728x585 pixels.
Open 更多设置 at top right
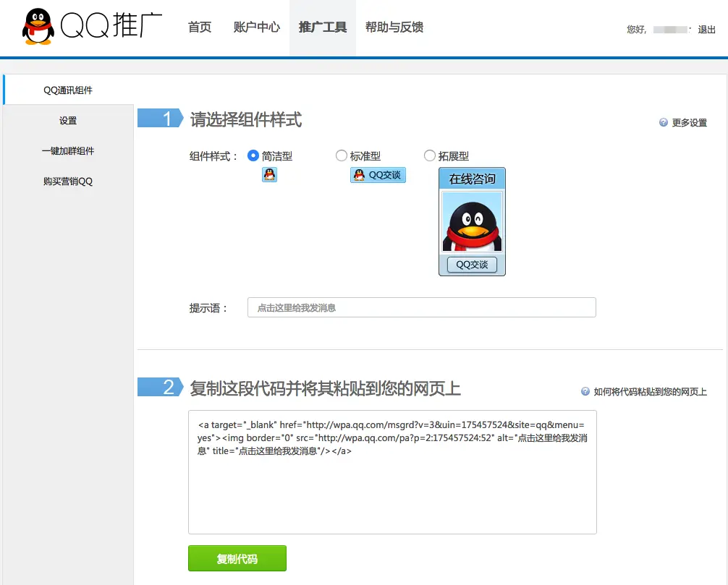pos(688,122)
